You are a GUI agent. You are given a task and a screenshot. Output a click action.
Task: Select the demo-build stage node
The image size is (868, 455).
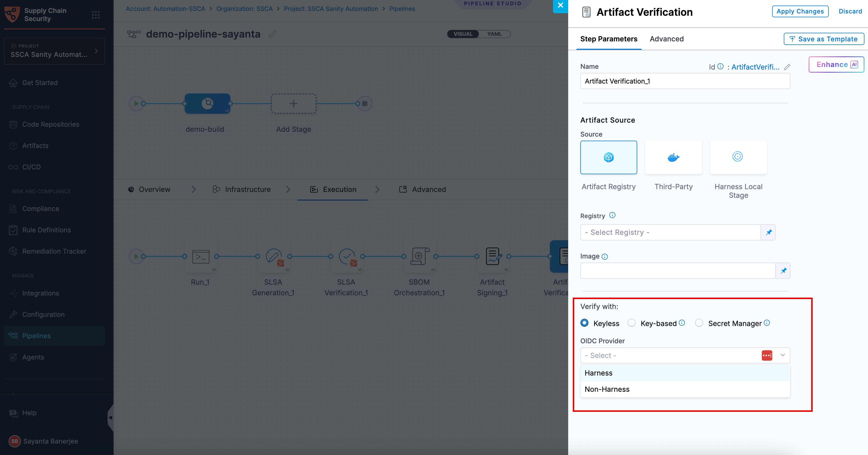207,104
